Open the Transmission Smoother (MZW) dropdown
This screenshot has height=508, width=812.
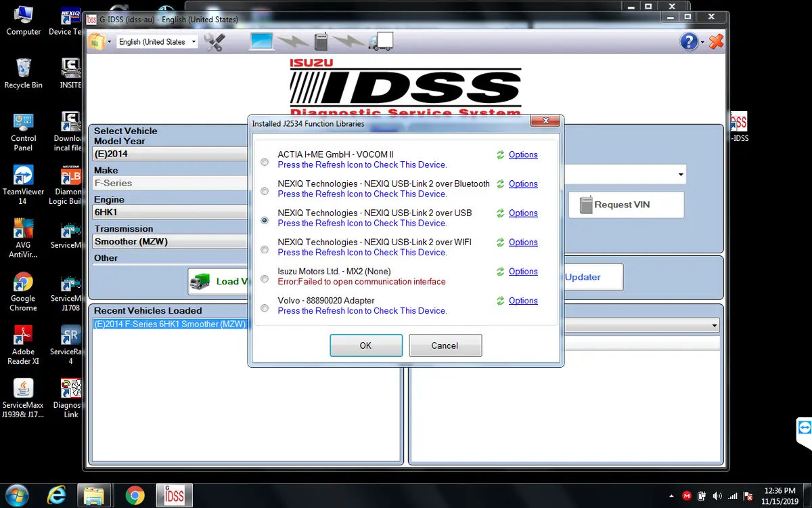coord(171,241)
